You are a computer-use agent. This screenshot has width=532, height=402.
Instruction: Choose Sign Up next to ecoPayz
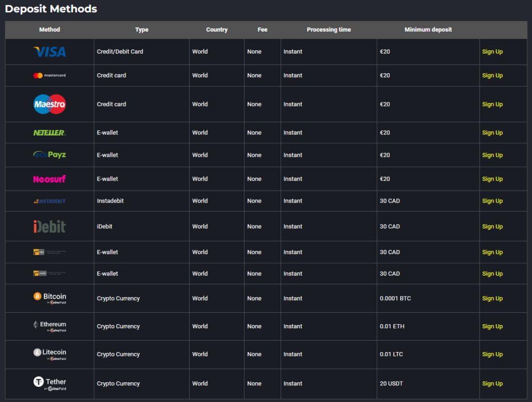tap(493, 155)
